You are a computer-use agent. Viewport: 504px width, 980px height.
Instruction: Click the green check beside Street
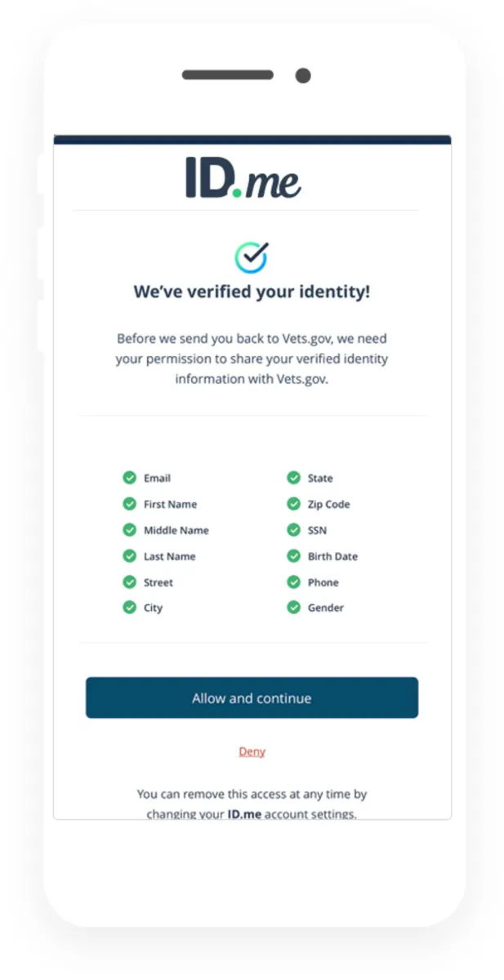tap(129, 582)
